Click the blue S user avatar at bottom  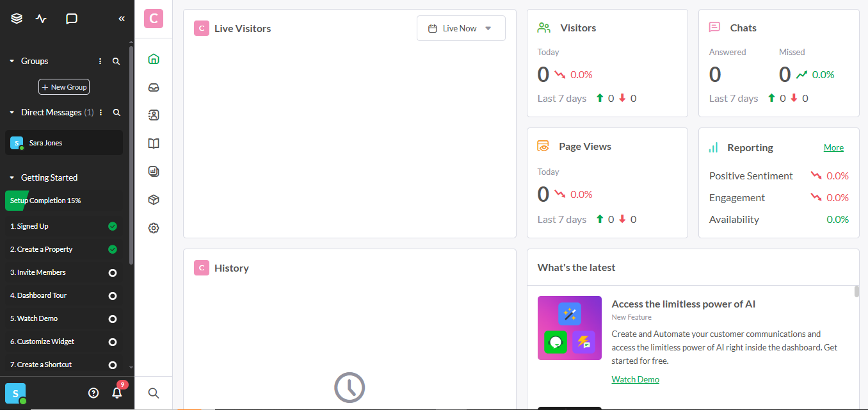(x=15, y=393)
